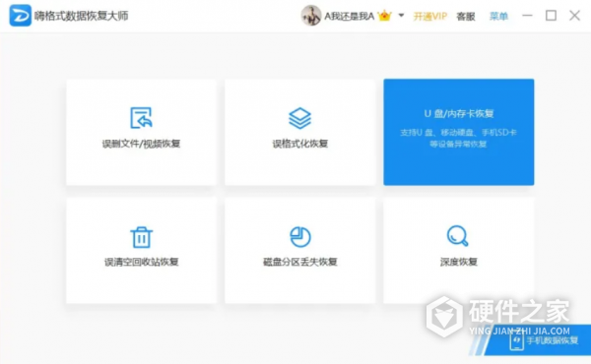Open the user avatar profile picture
Screen dimensions: 591x364
[x=310, y=16]
